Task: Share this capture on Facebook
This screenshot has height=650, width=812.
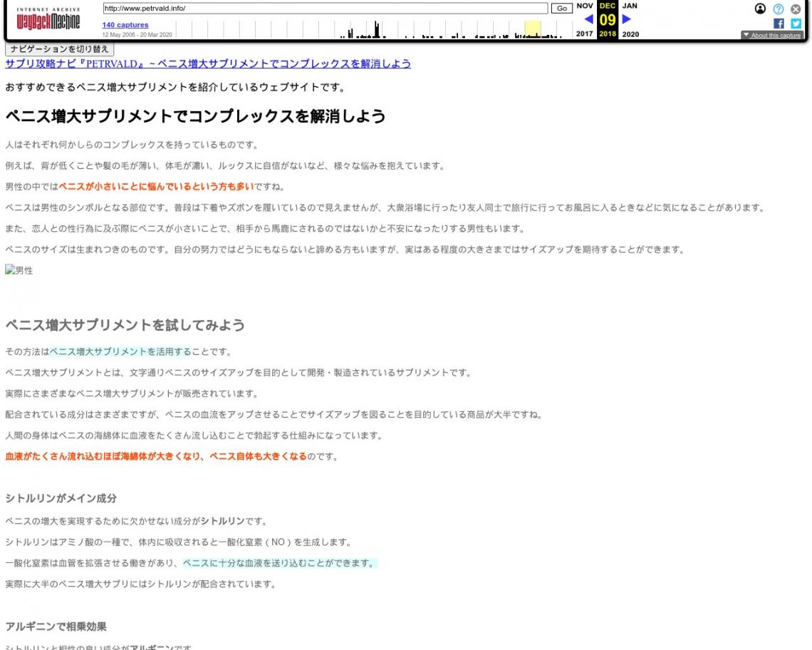Action: (x=779, y=24)
